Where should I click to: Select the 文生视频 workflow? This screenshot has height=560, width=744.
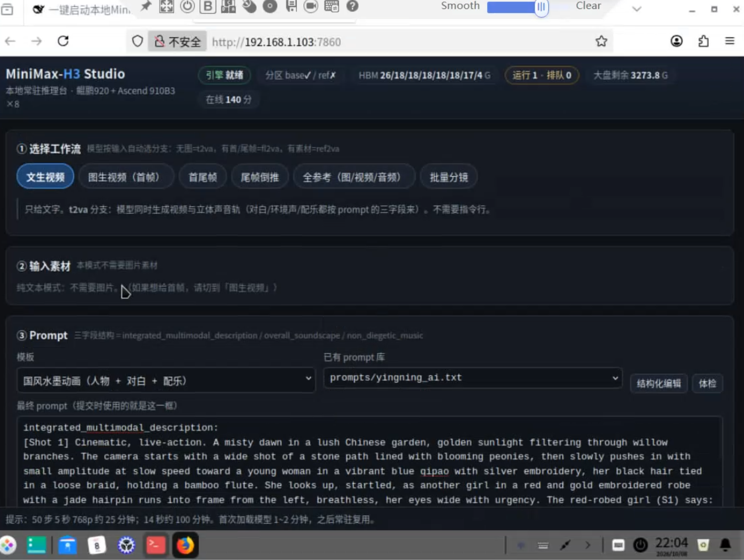[45, 177]
